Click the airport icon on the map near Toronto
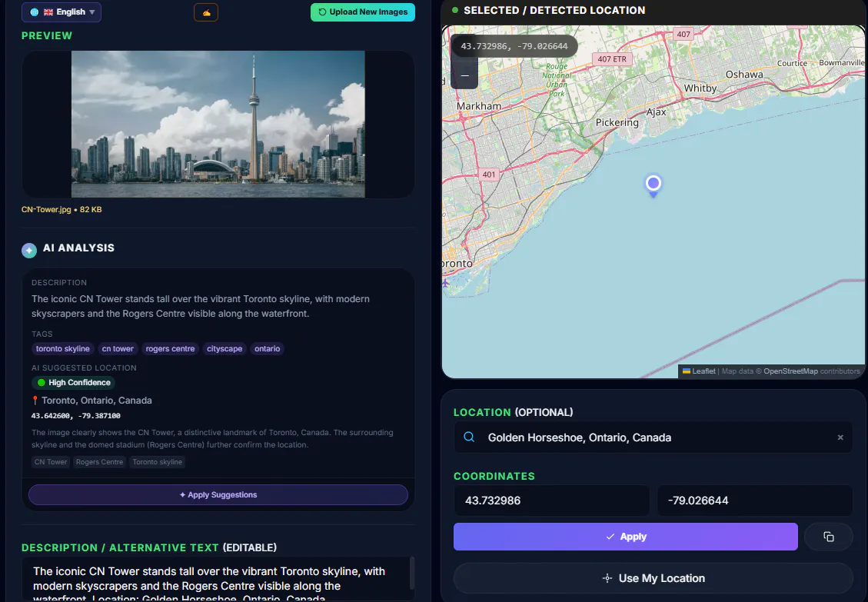868x602 pixels. point(446,283)
